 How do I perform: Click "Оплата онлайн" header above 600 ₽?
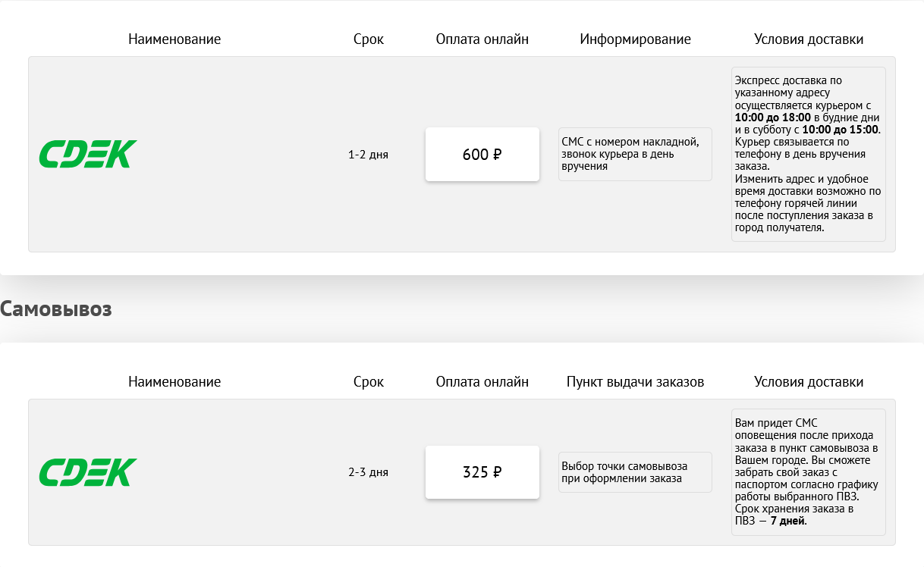[x=482, y=39]
